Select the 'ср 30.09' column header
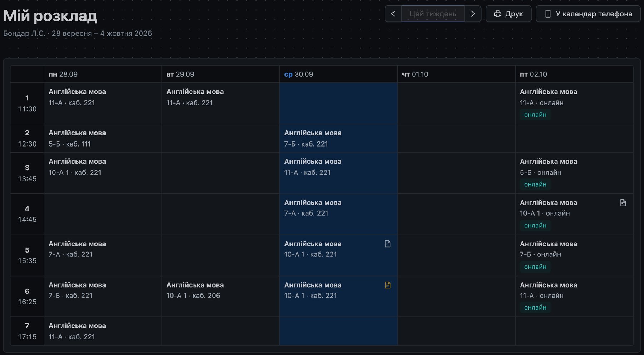The width and height of the screenshot is (644, 355). click(x=338, y=74)
